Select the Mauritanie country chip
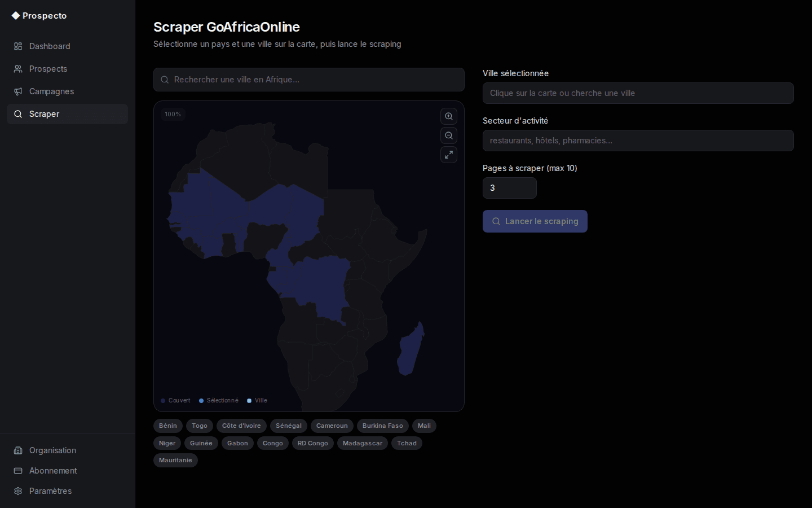812x508 pixels. point(175,460)
